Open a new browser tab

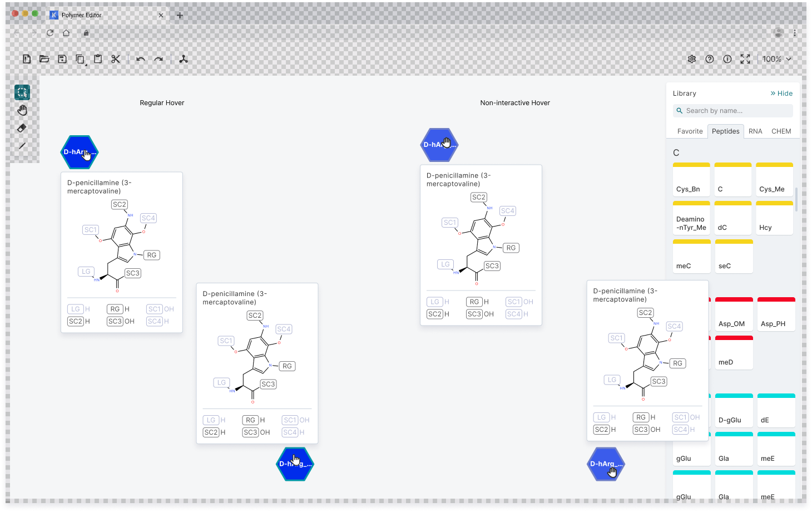[x=180, y=16]
